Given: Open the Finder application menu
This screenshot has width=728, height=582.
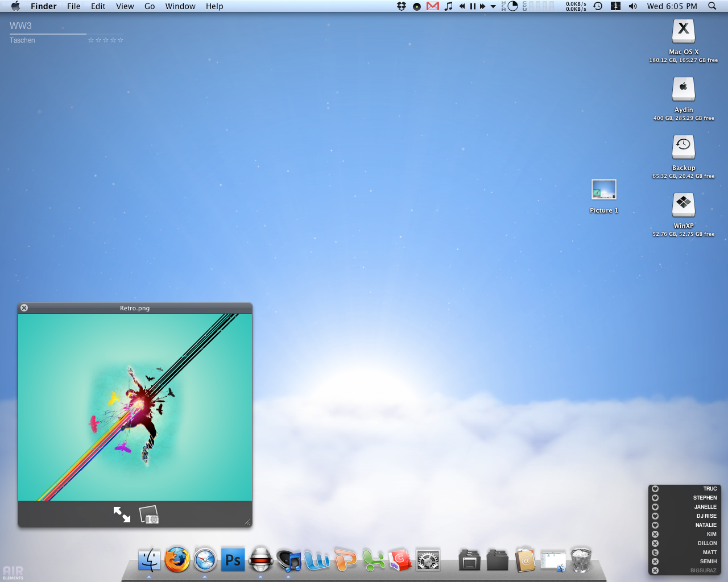Looking at the screenshot, I should 43,6.
